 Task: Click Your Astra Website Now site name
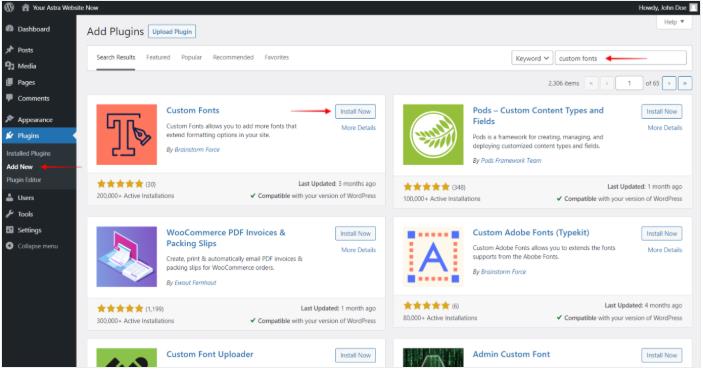click(x=65, y=8)
